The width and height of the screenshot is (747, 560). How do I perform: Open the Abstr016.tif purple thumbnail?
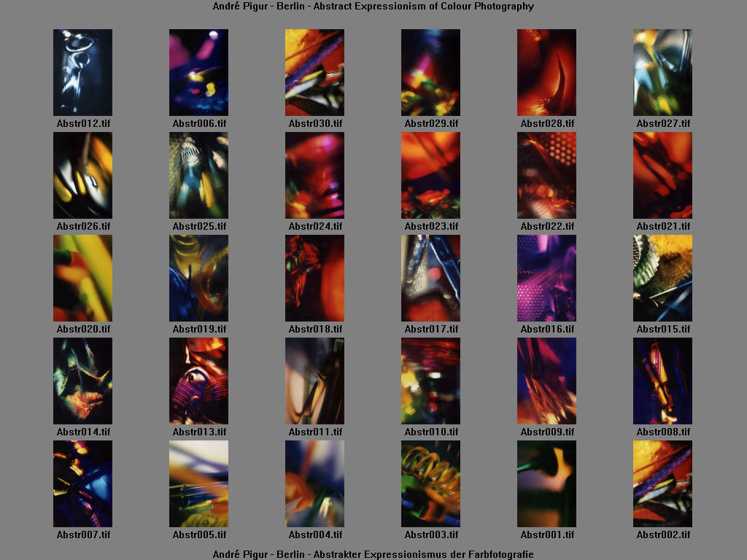pos(546,278)
